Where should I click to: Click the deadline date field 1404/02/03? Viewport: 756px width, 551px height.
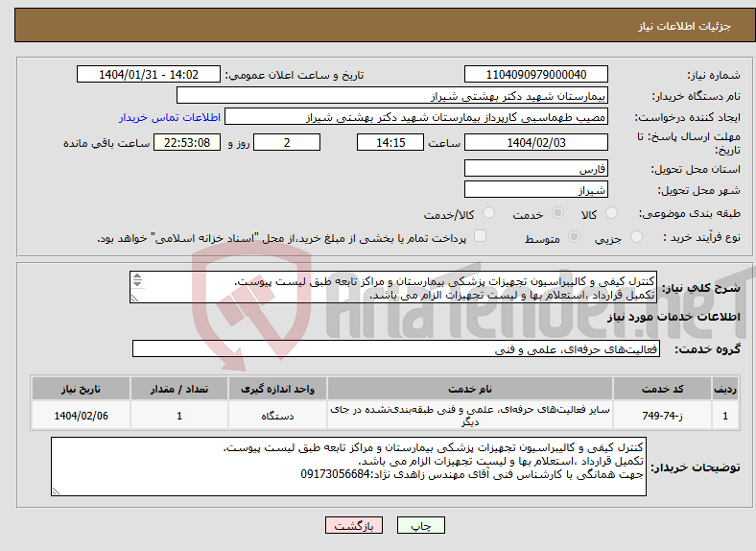coord(536,142)
